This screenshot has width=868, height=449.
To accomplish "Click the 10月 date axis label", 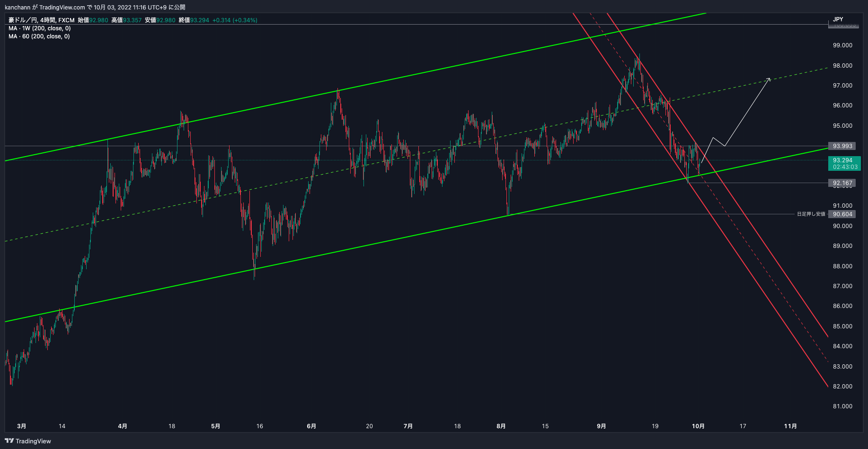I will coord(698,426).
